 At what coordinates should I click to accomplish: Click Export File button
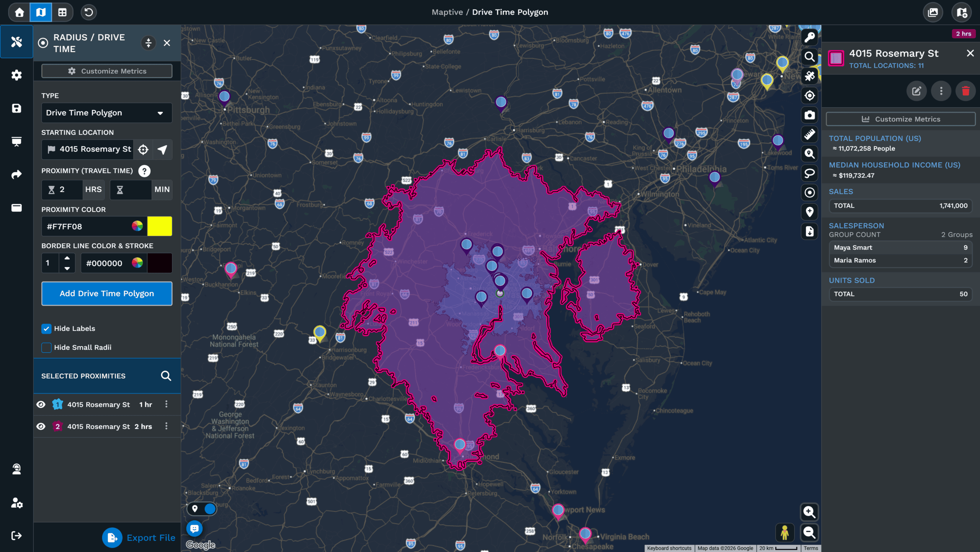[139, 538]
